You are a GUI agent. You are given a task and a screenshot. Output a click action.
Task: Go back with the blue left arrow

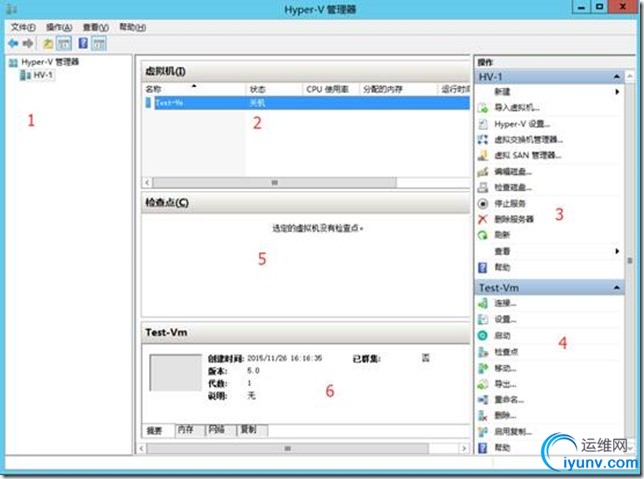pyautogui.click(x=13, y=43)
